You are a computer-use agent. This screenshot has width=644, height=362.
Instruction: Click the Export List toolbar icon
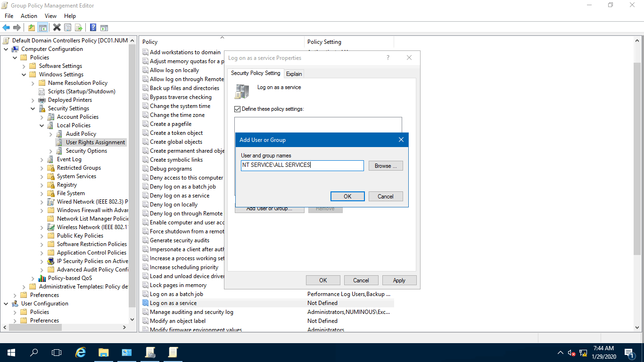78,28
